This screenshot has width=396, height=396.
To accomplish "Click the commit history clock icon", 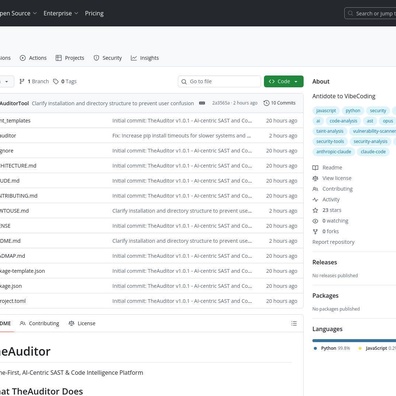I will pos(266,103).
